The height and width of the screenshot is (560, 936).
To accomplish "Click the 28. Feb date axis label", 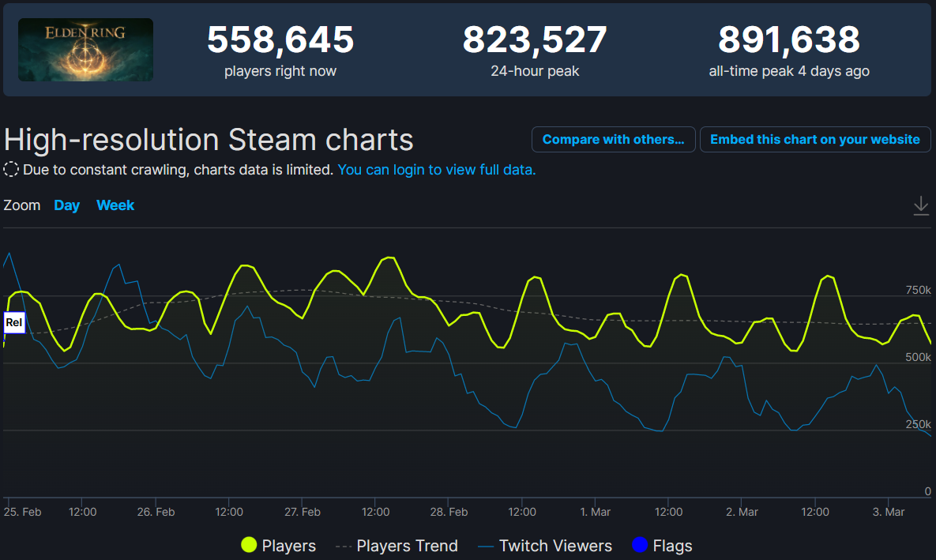I will coord(449,512).
